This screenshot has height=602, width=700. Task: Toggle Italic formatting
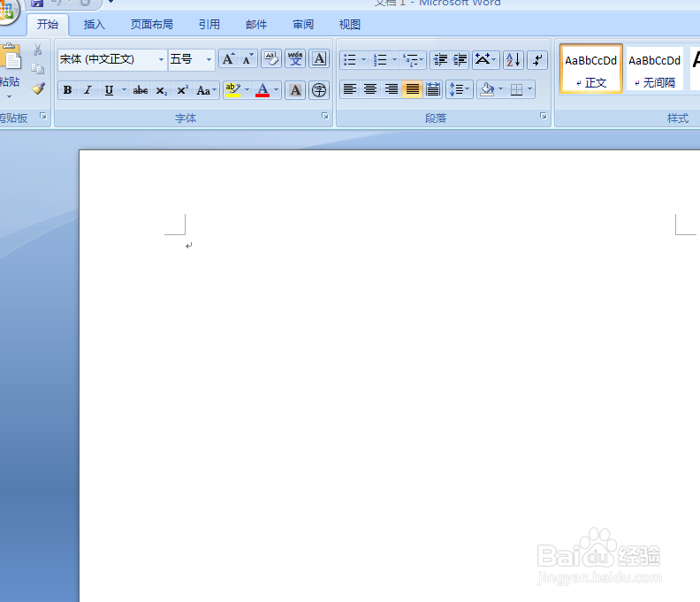(x=88, y=90)
